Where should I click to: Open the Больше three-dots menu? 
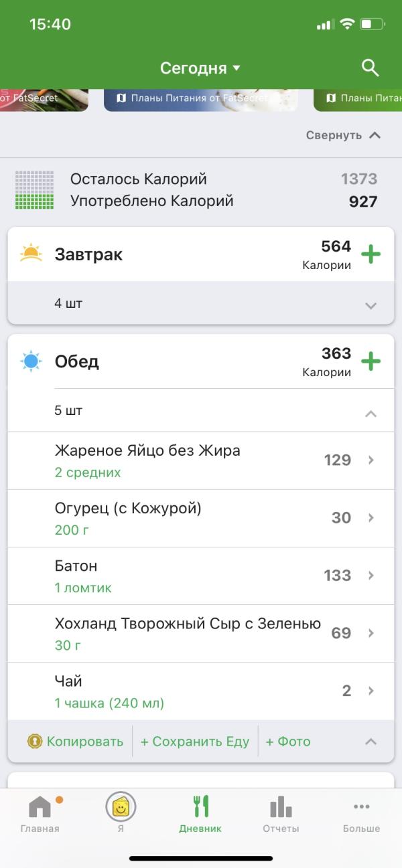361,813
